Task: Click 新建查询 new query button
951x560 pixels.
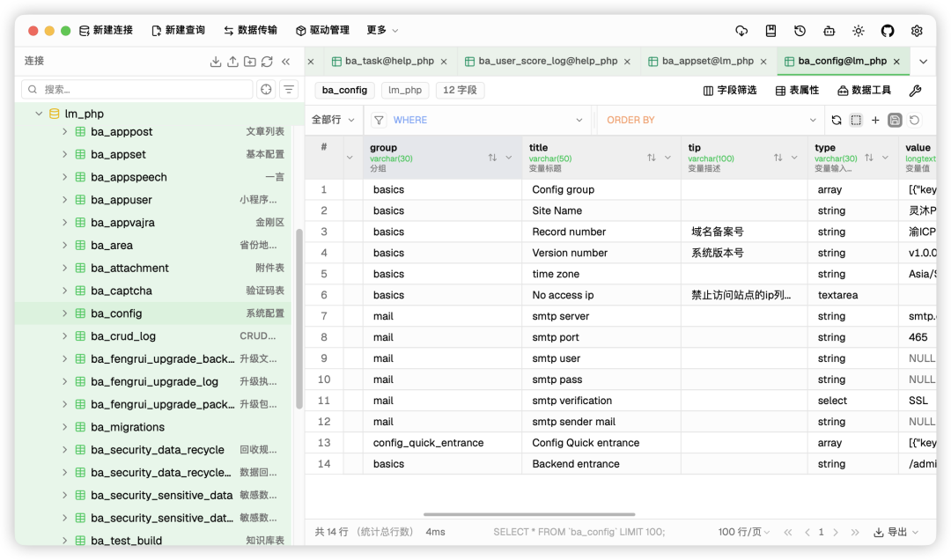Action: [178, 30]
